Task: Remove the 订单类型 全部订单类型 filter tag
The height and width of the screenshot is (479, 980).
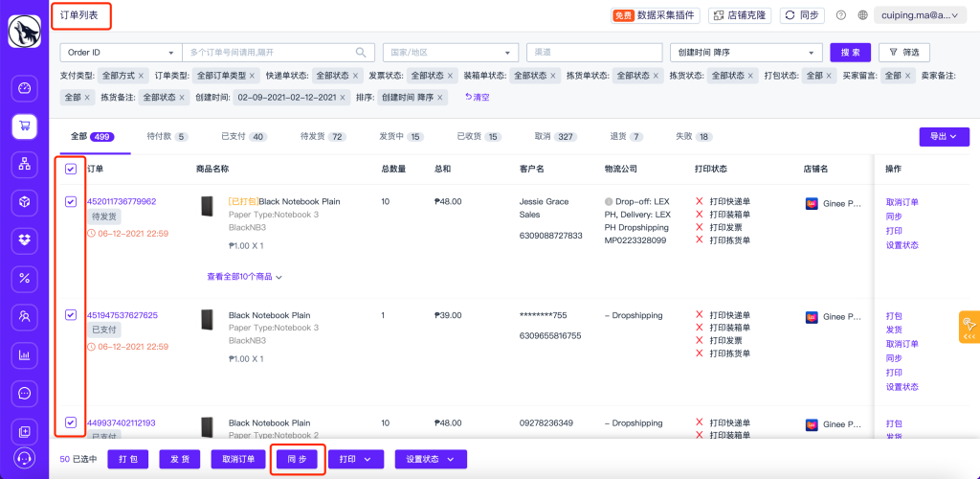Action: 252,76
